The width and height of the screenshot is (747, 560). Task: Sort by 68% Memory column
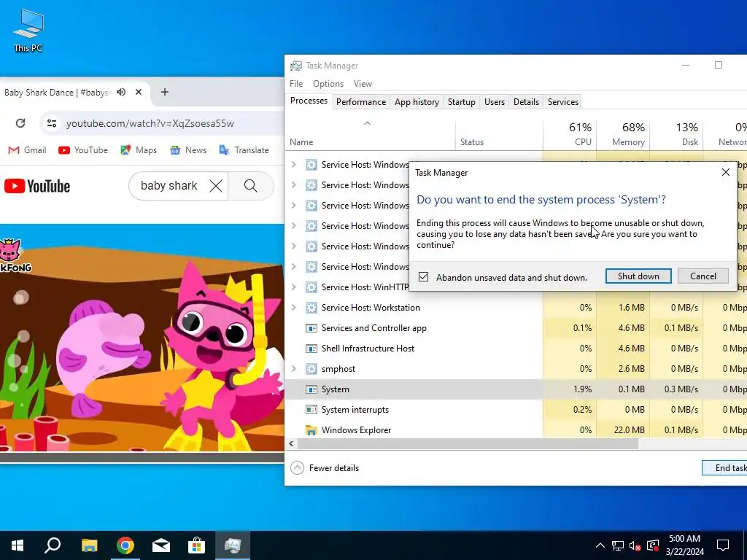click(x=623, y=135)
